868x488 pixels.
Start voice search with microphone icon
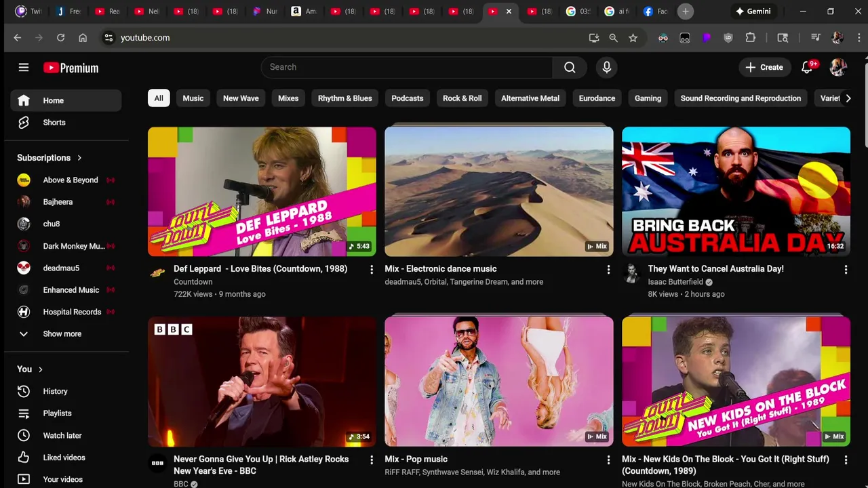(x=607, y=67)
